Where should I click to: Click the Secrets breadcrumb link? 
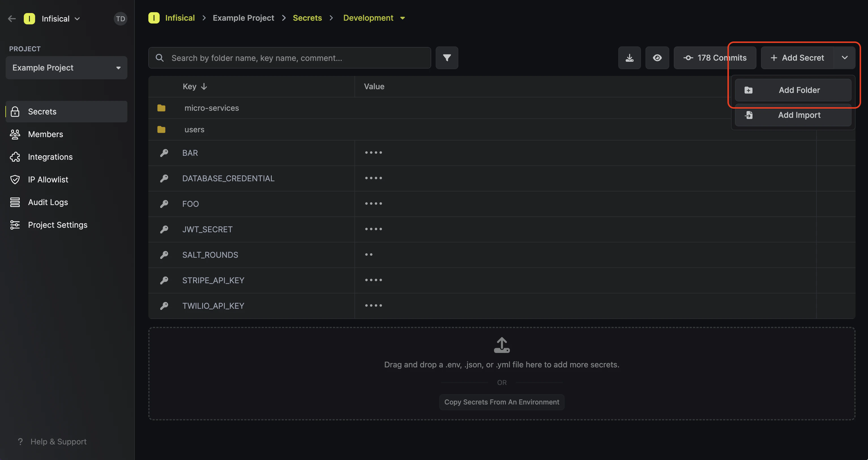[x=307, y=18]
